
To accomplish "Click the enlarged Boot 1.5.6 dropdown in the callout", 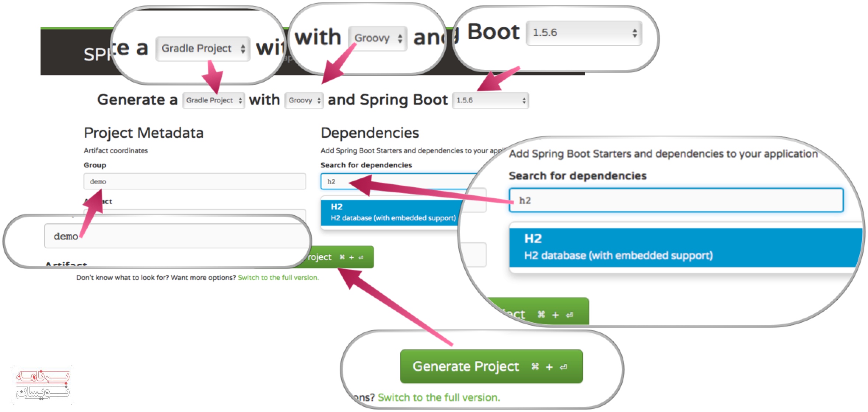I will (584, 33).
